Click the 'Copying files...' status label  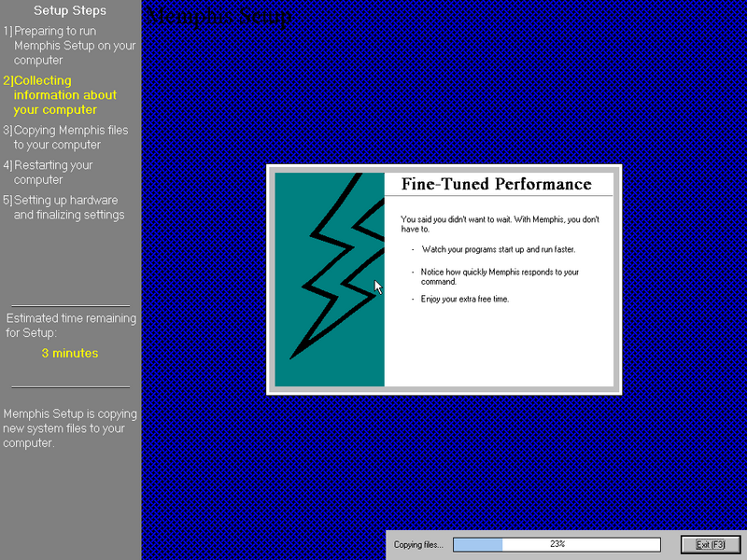tap(418, 544)
